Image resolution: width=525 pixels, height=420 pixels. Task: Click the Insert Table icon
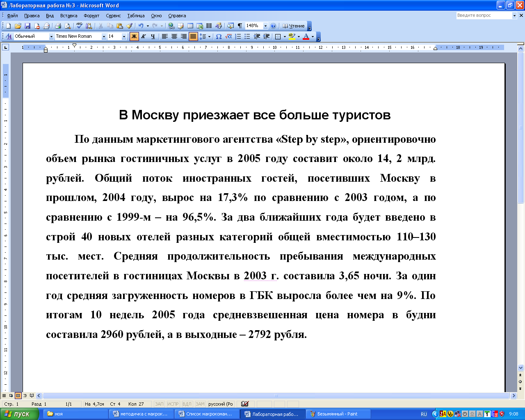190,26
